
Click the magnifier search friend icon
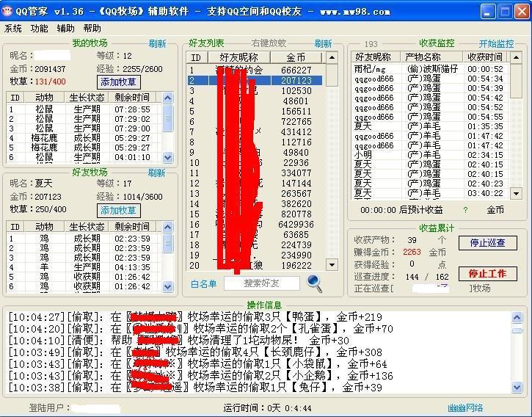(314, 283)
